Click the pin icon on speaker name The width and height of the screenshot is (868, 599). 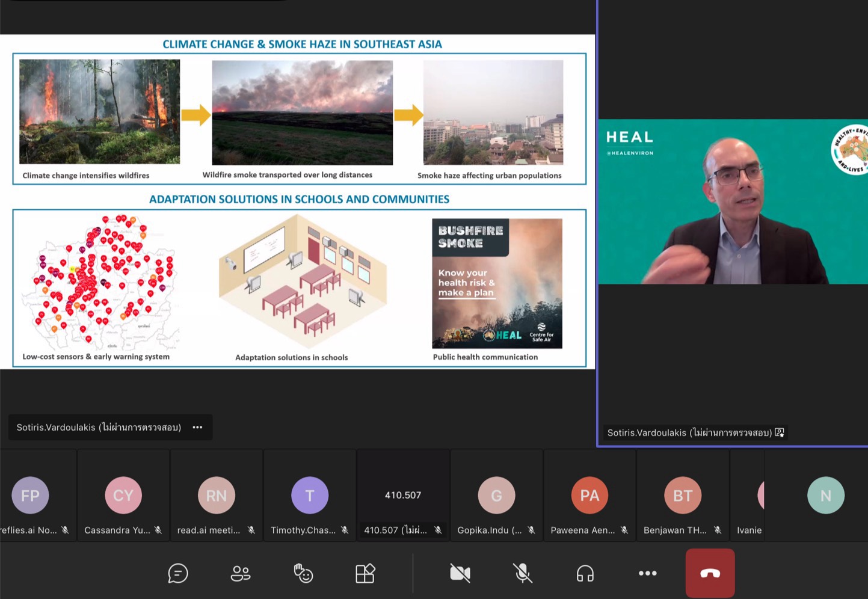(780, 432)
